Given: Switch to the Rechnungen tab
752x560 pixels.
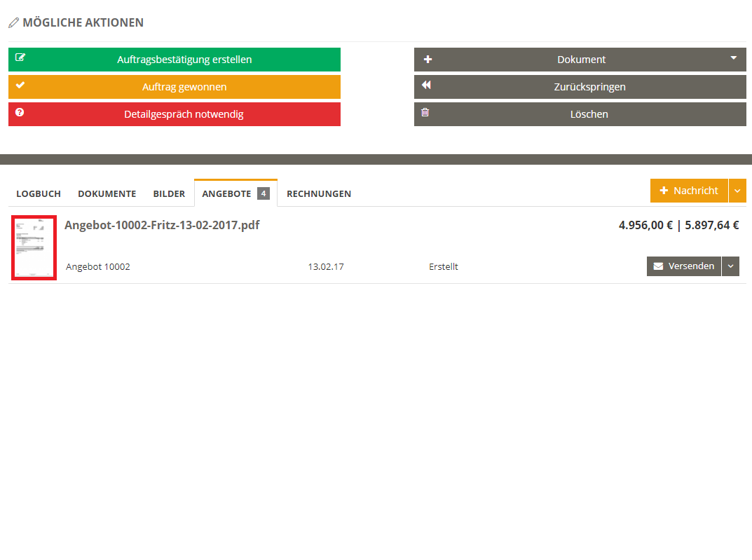Looking at the screenshot, I should point(319,193).
